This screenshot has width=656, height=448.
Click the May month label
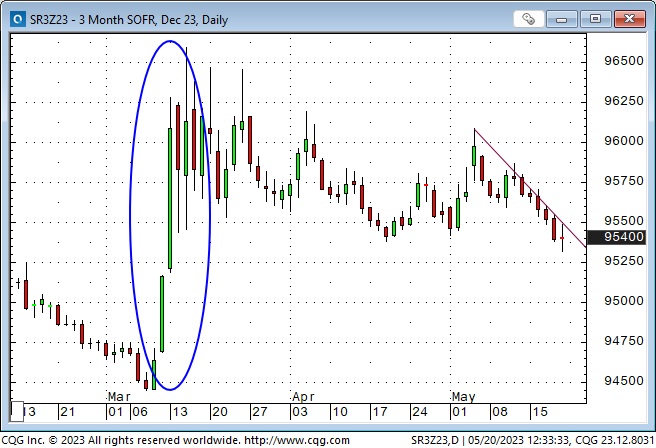click(x=464, y=397)
